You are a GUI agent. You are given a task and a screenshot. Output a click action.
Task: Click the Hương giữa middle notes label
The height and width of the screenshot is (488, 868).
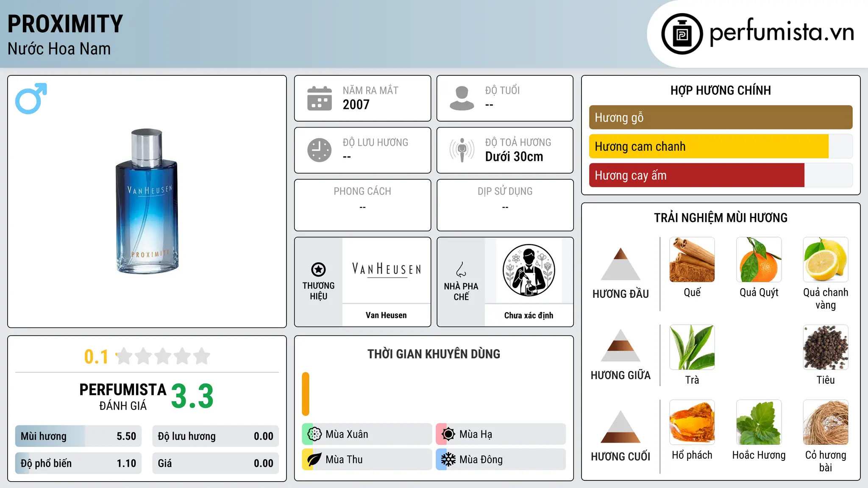[x=620, y=375]
